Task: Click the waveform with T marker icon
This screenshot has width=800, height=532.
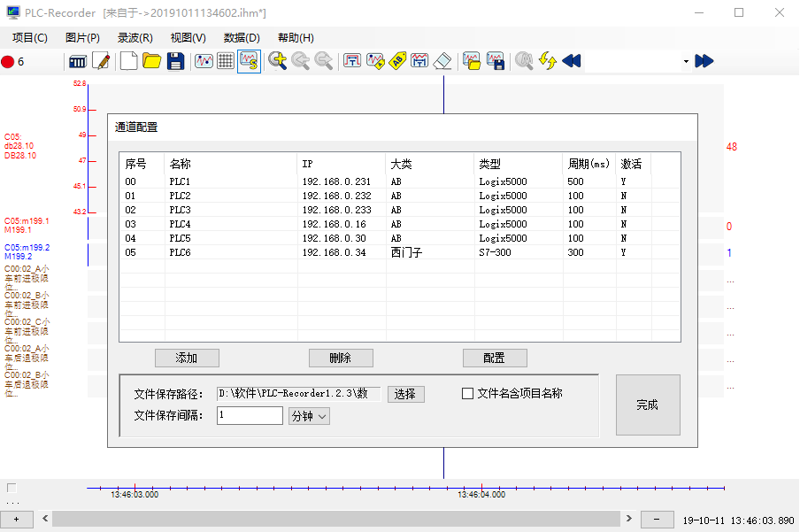Action: tap(419, 61)
